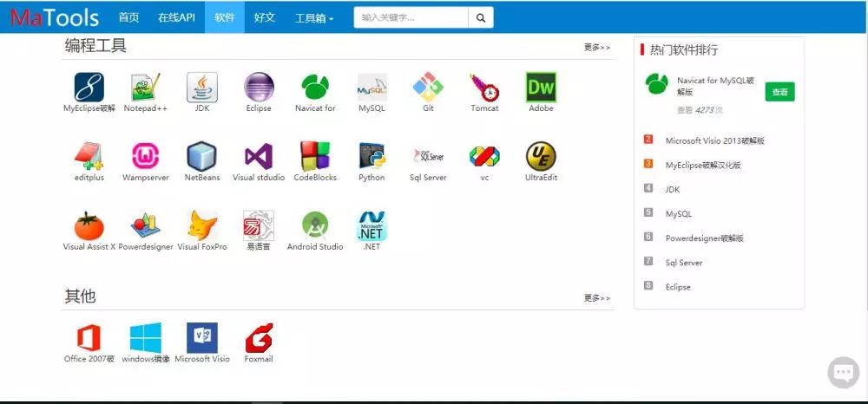
Task: Open the Tomcat icon
Action: pyautogui.click(x=485, y=88)
